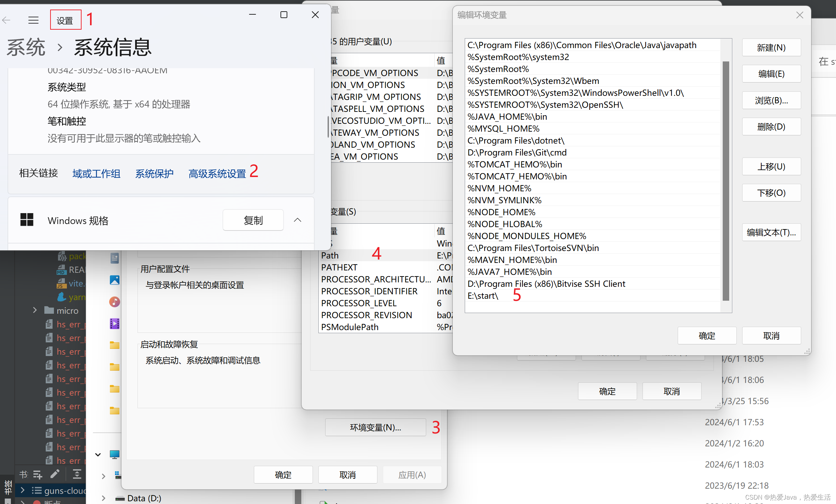Collapse the This PC node chevron
Image resolution: width=836 pixels, height=504 pixels.
(98, 455)
